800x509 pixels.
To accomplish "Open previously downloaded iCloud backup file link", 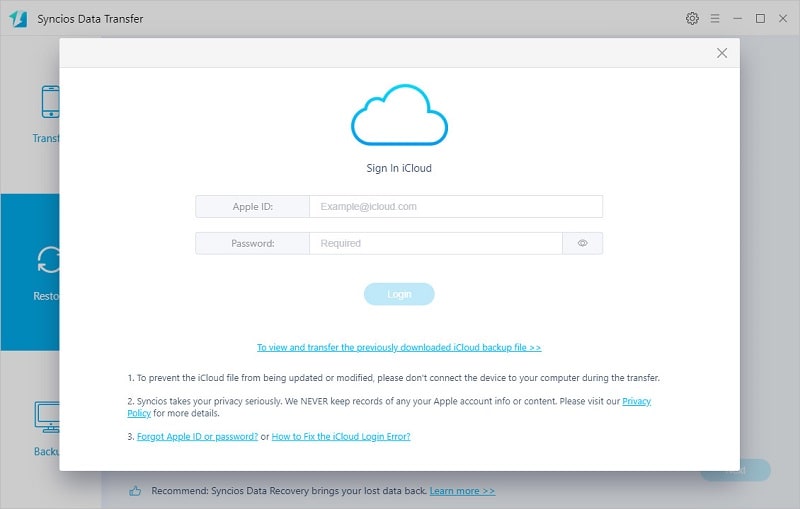I will (x=399, y=347).
